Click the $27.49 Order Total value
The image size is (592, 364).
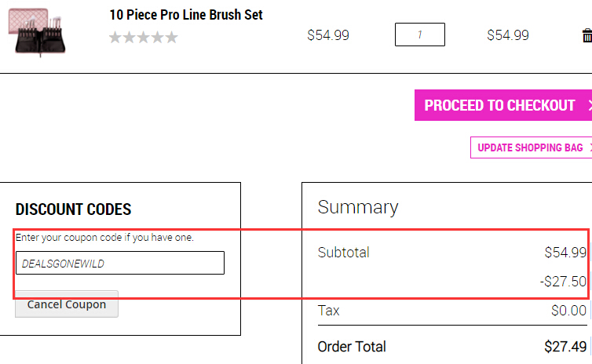pyautogui.click(x=565, y=346)
